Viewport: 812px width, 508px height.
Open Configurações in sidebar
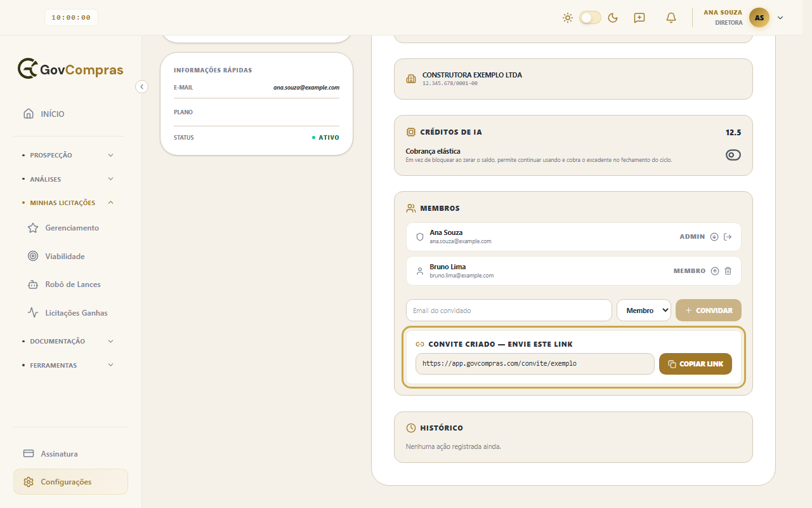70,482
